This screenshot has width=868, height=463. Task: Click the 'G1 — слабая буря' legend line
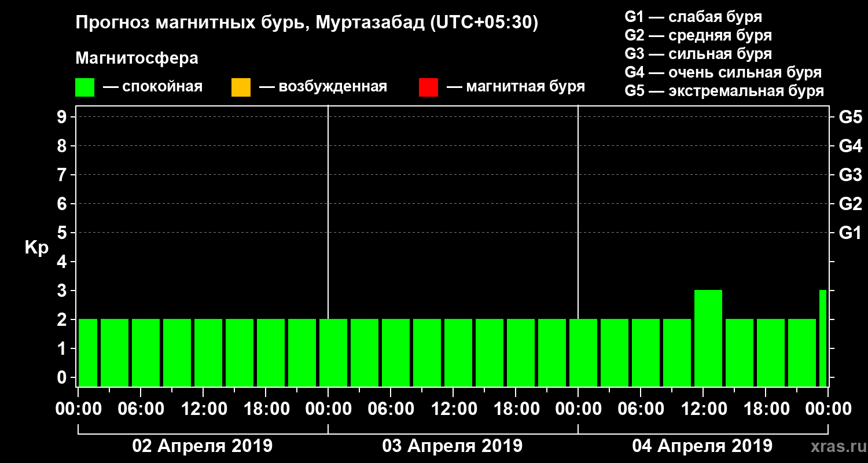693,16
